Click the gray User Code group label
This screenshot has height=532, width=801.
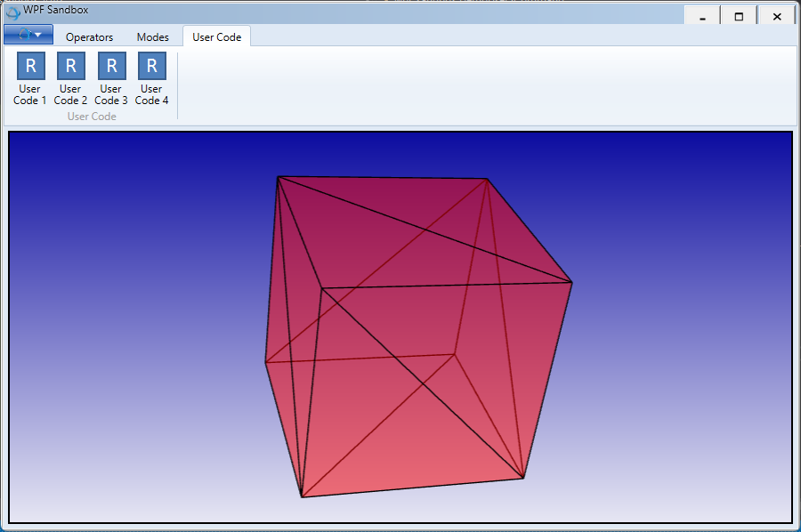92,117
